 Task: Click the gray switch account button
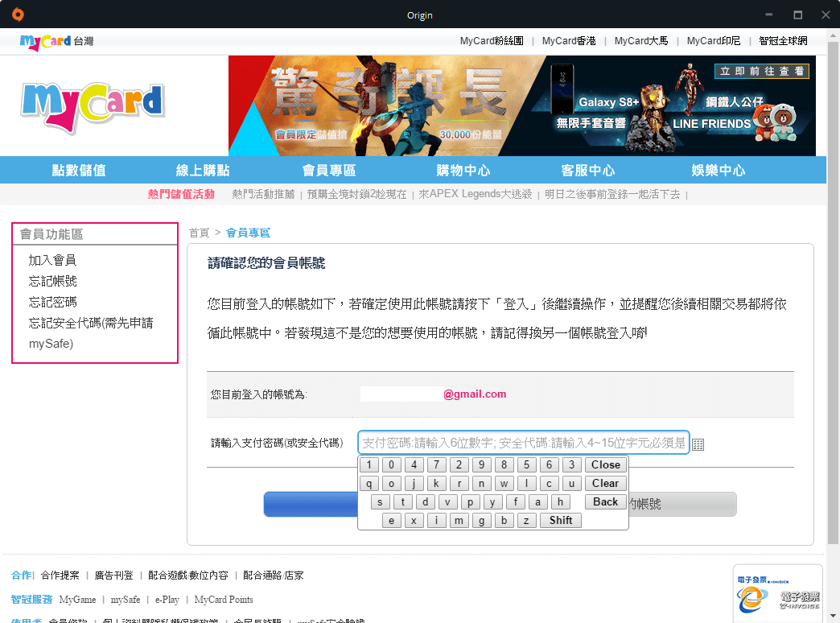tap(682, 505)
